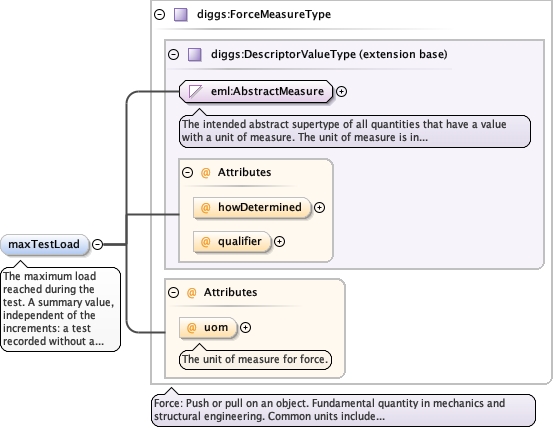Click the Attributes label above howDetermined
Viewport: 554px width, 430px height.
click(x=244, y=172)
